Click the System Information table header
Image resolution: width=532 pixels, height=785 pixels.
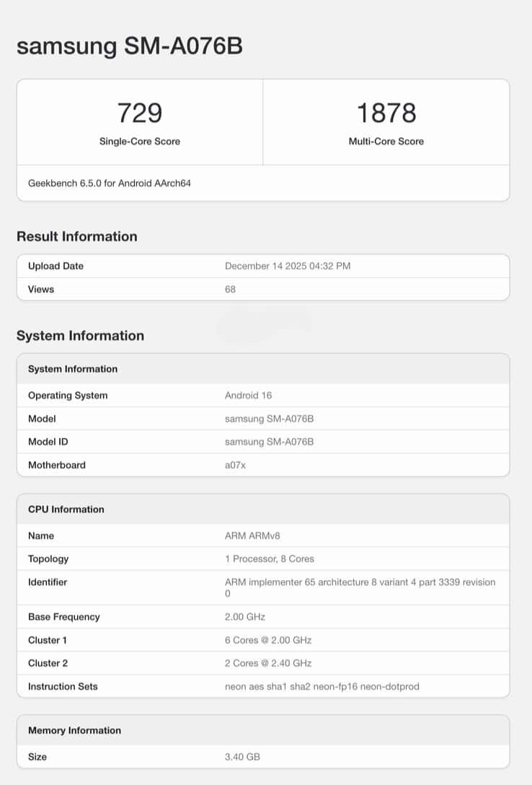pyautogui.click(x=73, y=369)
